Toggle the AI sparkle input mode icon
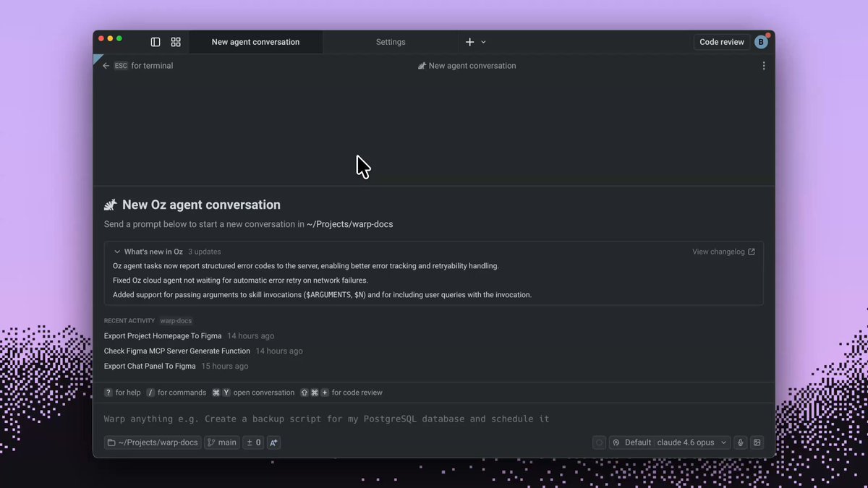Image resolution: width=868 pixels, height=488 pixels. point(273,442)
